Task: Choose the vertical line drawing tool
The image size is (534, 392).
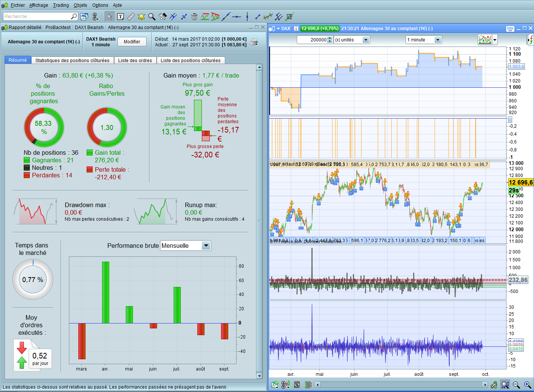Action: click(247, 17)
